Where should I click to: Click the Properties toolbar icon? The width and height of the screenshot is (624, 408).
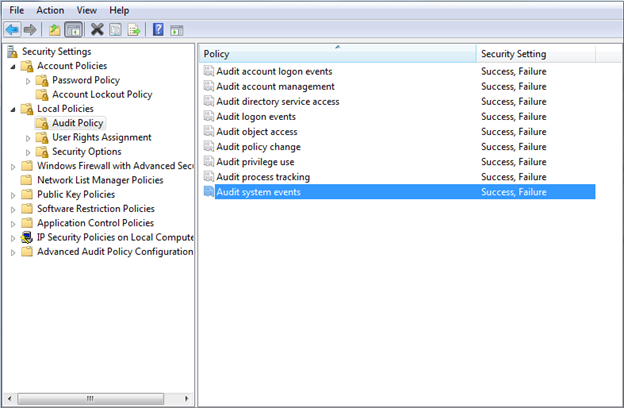tap(115, 30)
